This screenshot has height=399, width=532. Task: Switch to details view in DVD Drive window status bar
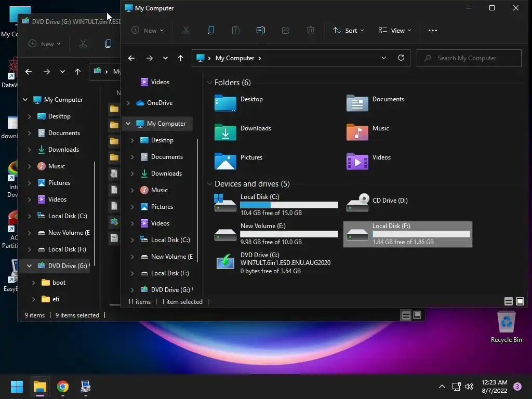(x=406, y=315)
